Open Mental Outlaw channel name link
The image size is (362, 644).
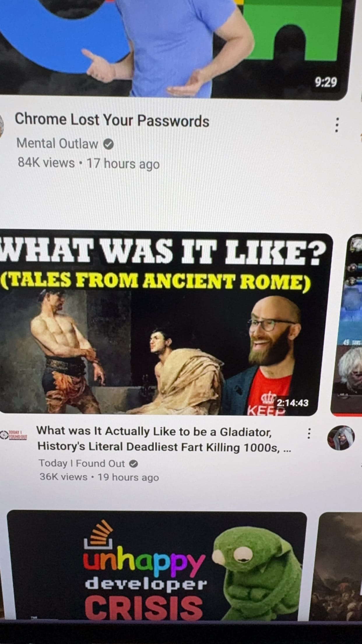(57, 143)
